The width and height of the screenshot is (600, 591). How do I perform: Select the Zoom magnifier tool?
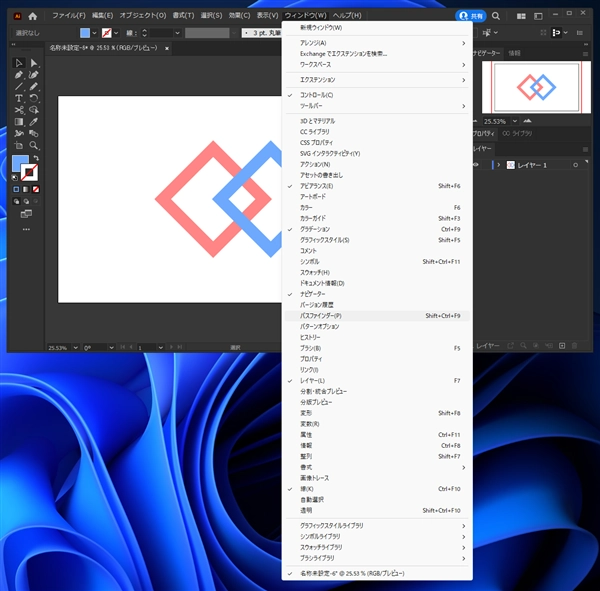tap(34, 145)
